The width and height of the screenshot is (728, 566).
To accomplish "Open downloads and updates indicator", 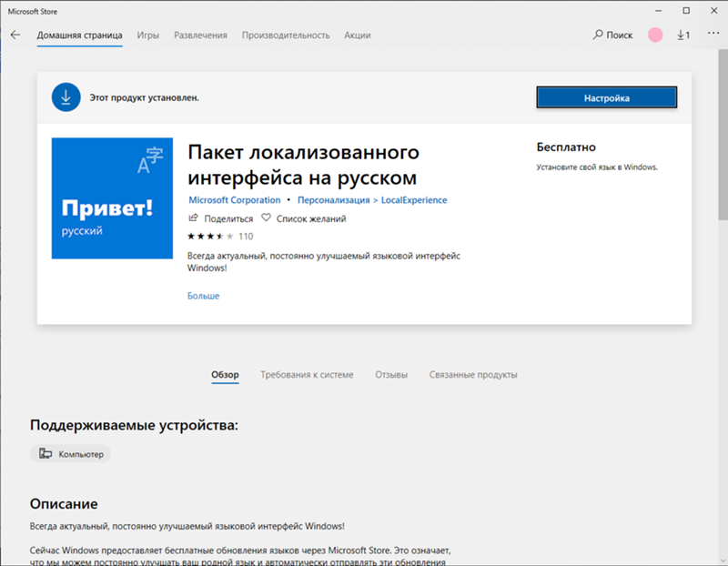I will pos(683,35).
